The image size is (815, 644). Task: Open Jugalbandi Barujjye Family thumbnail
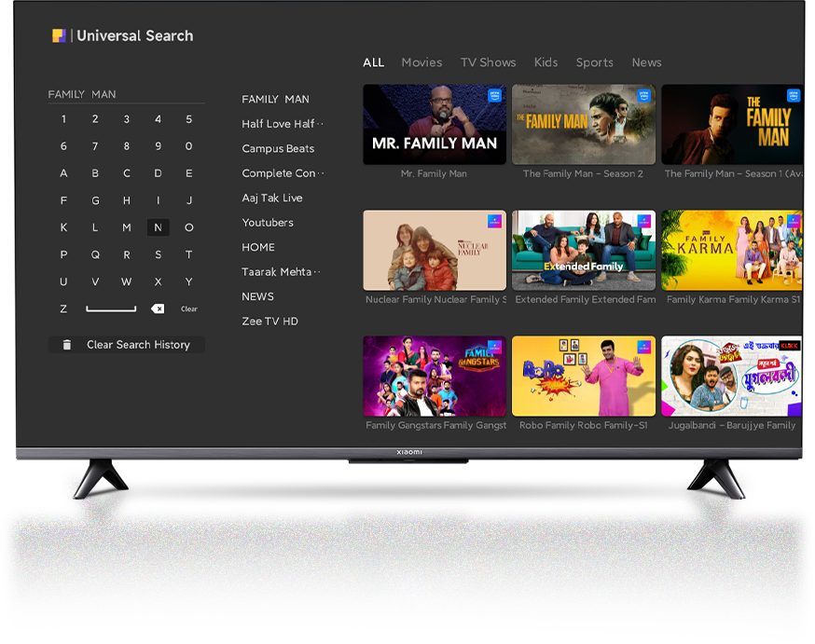[x=732, y=376]
